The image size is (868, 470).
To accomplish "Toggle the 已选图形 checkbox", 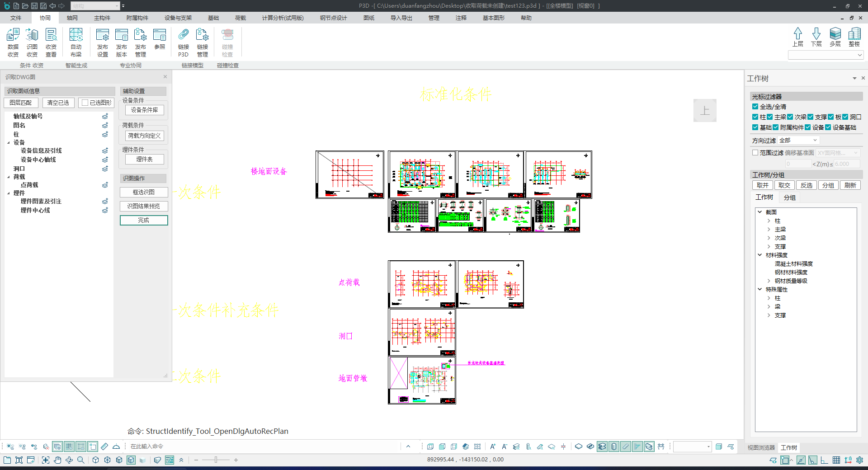I will [85, 103].
